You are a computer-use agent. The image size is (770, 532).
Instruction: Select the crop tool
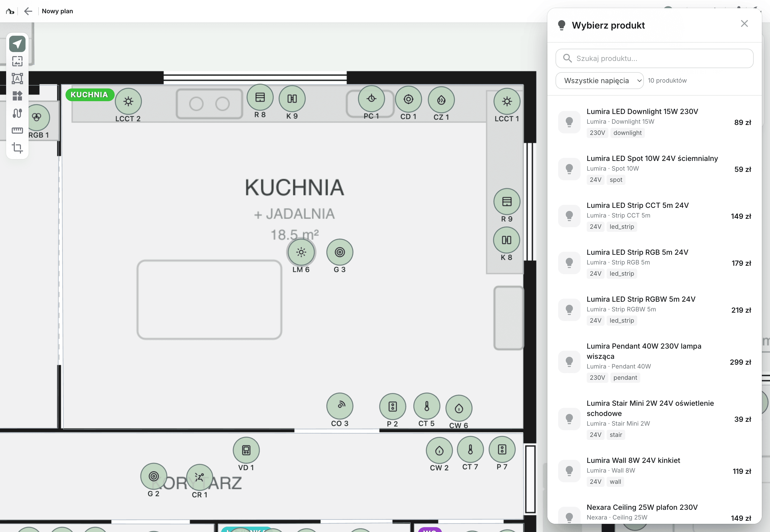17,148
